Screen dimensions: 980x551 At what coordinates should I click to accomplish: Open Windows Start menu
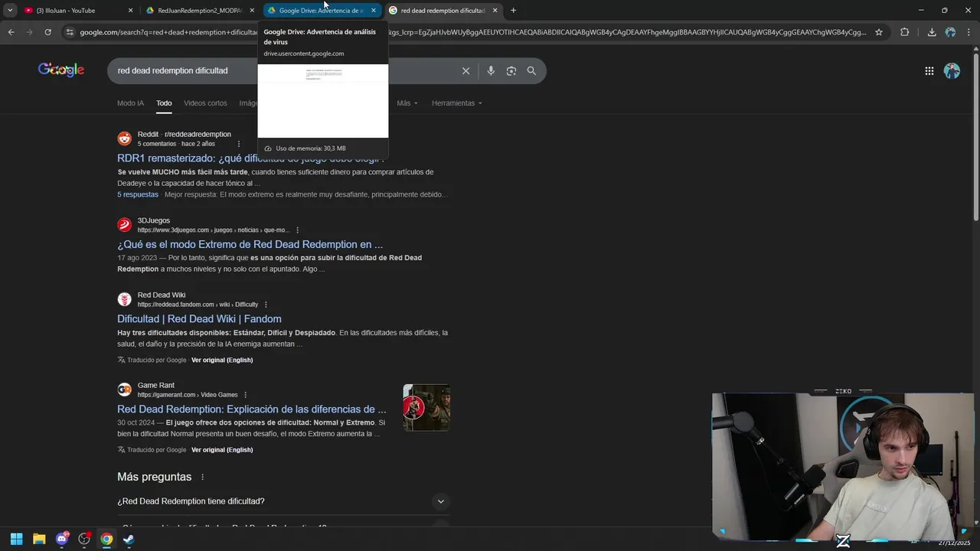pos(16,539)
